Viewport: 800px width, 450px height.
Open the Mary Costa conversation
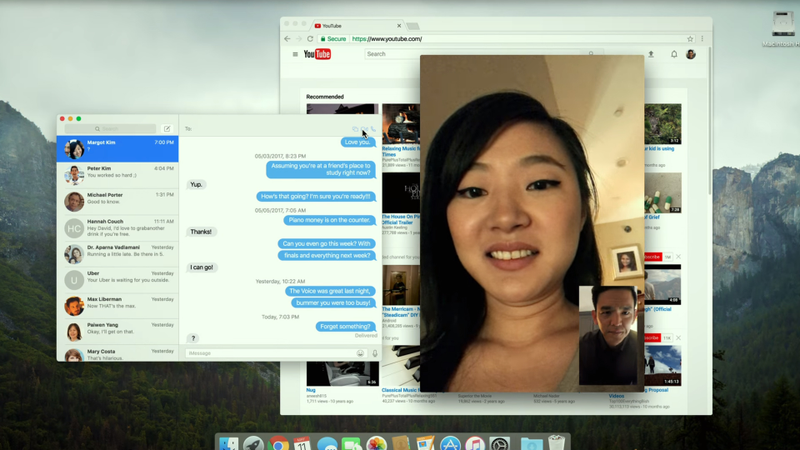117,354
